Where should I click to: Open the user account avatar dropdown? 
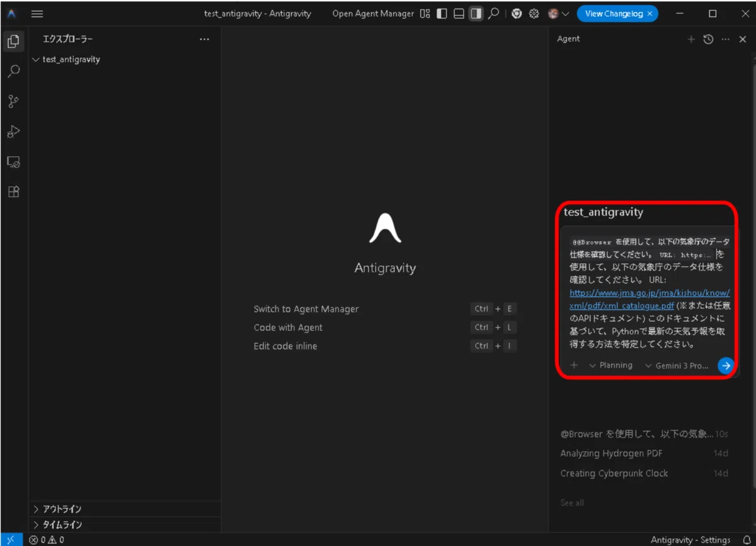559,13
